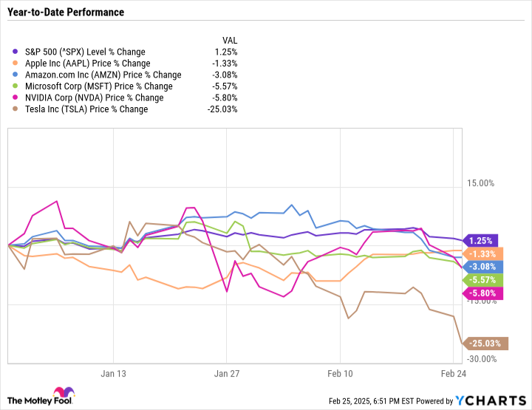Click The Motley Fool jester cap logo

59,394
